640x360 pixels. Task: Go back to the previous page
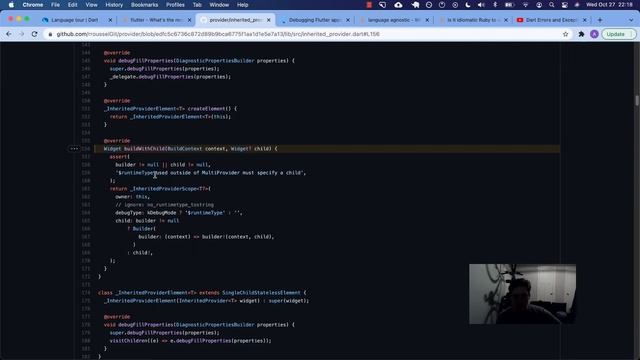tap(9, 34)
